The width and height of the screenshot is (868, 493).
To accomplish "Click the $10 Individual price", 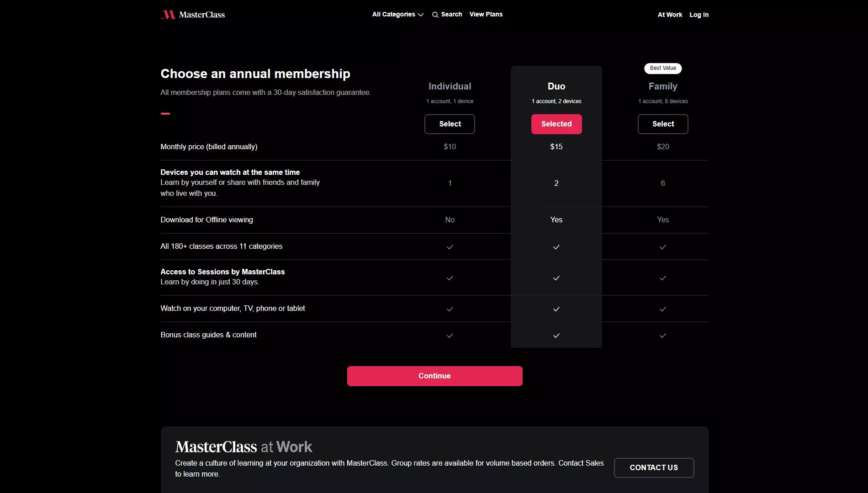I will point(450,147).
